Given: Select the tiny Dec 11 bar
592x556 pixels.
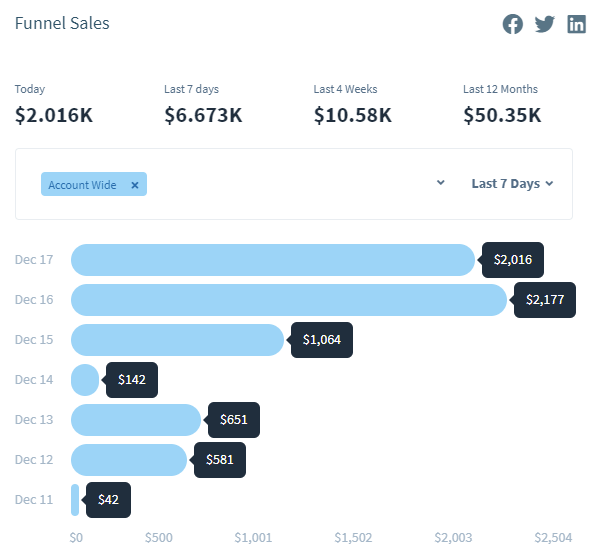Looking at the screenshot, I should point(75,500).
